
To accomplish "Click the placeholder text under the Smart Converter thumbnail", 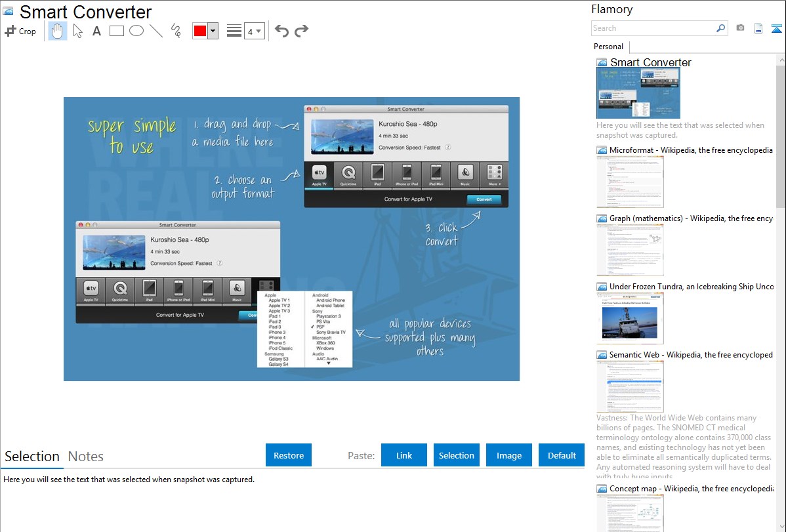I will 680,131.
